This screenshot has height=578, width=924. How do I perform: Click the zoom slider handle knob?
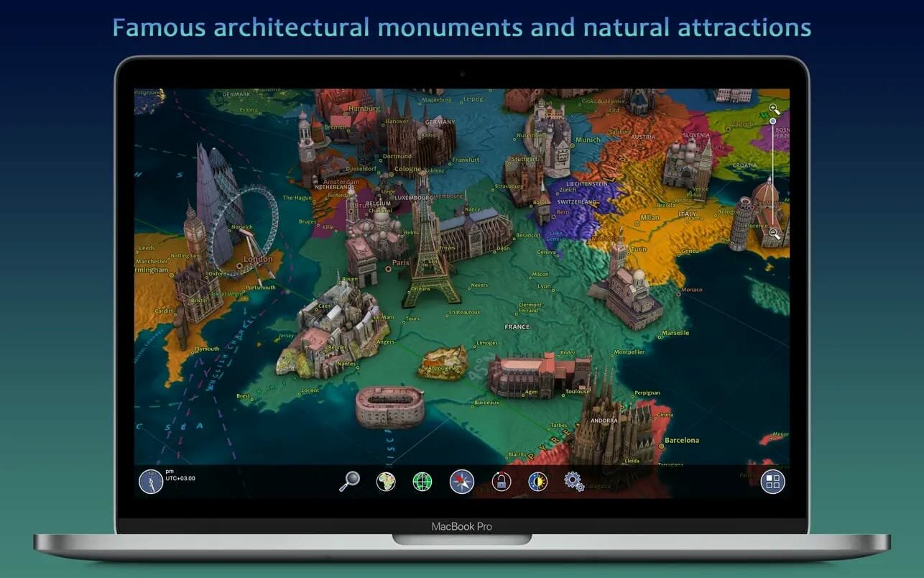(773, 121)
